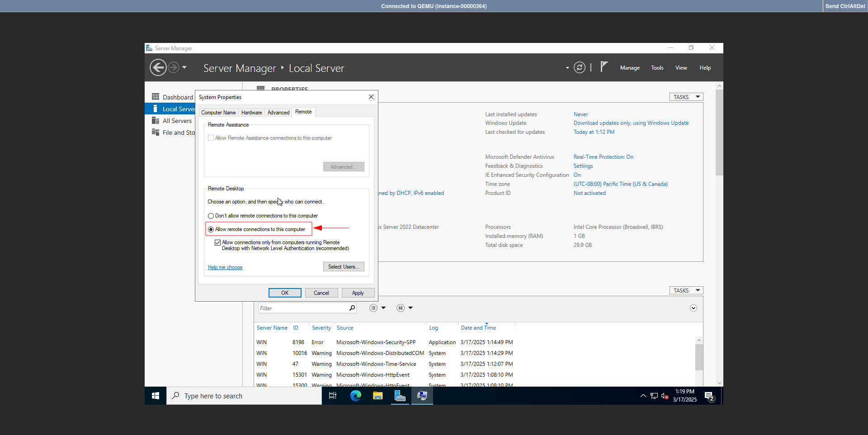Click the Not activated Product ID link
Screen dimensions: 868x435
click(x=590, y=193)
